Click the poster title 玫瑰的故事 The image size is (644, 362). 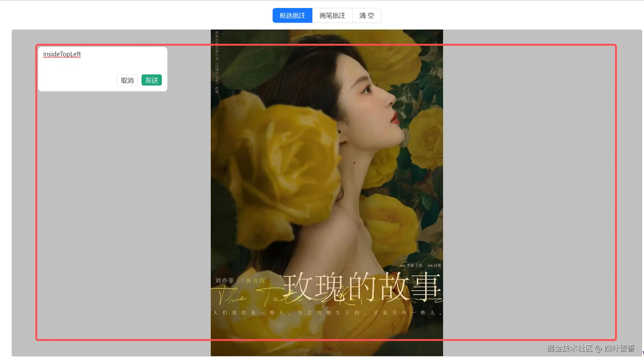click(362, 287)
